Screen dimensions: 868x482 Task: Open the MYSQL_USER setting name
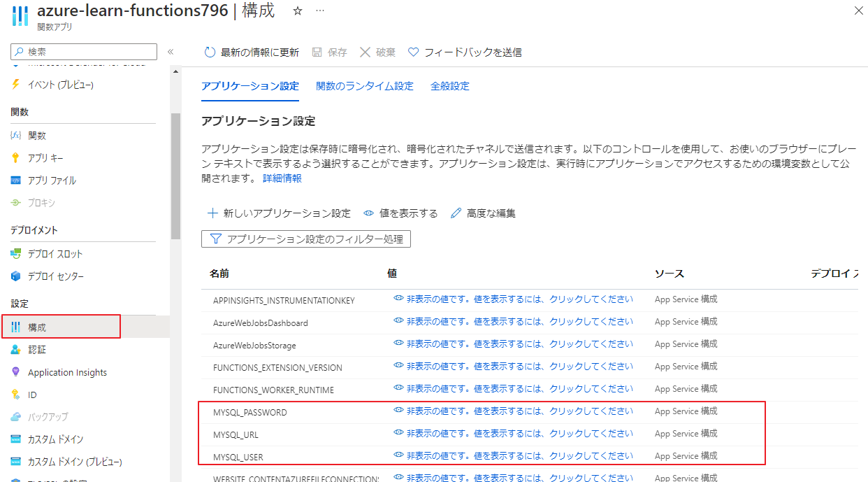pyautogui.click(x=238, y=458)
